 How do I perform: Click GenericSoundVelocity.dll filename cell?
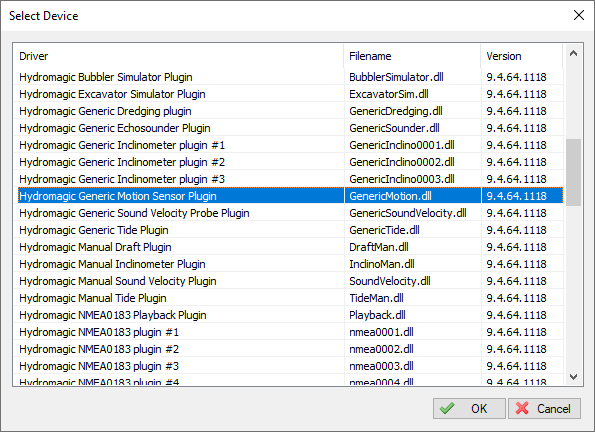(412, 213)
